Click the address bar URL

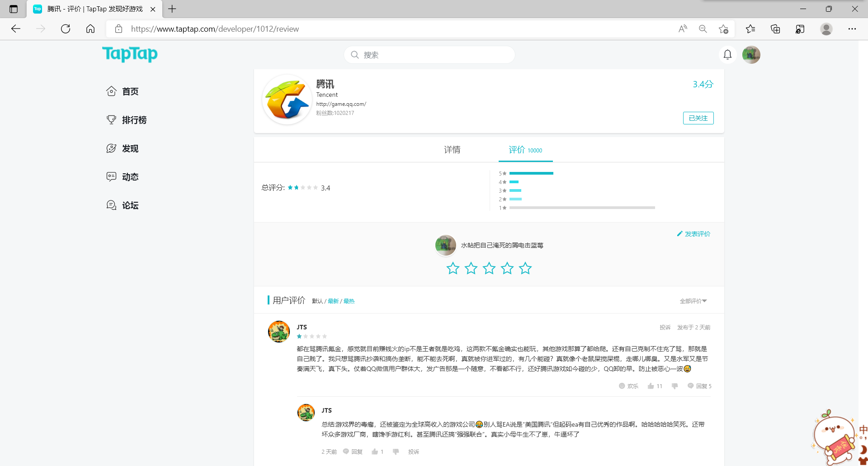pyautogui.click(x=215, y=29)
